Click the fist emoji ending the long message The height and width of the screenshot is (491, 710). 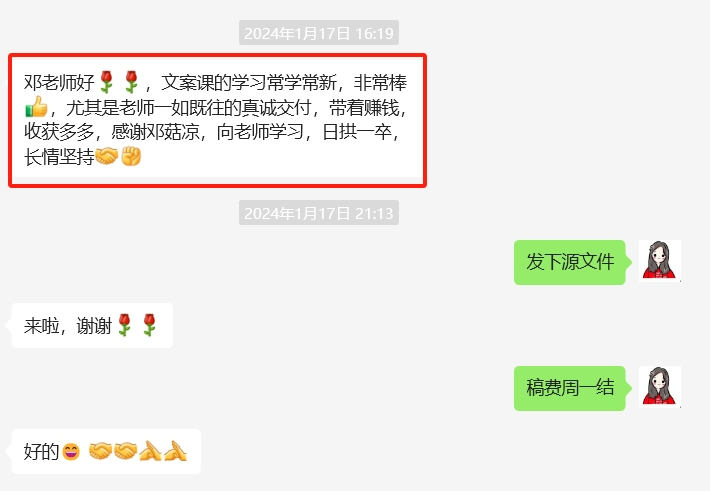point(131,157)
